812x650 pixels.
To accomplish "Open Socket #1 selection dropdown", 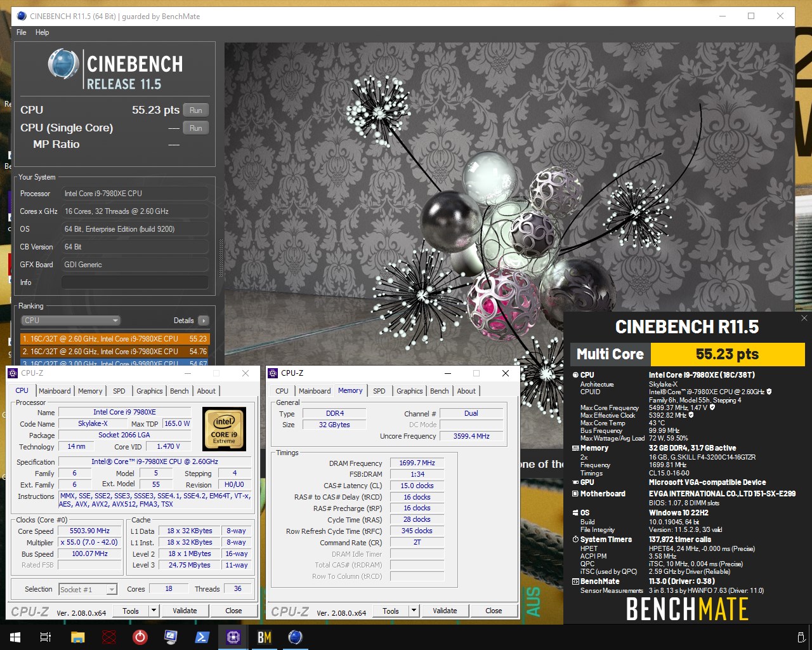I will coord(88,590).
